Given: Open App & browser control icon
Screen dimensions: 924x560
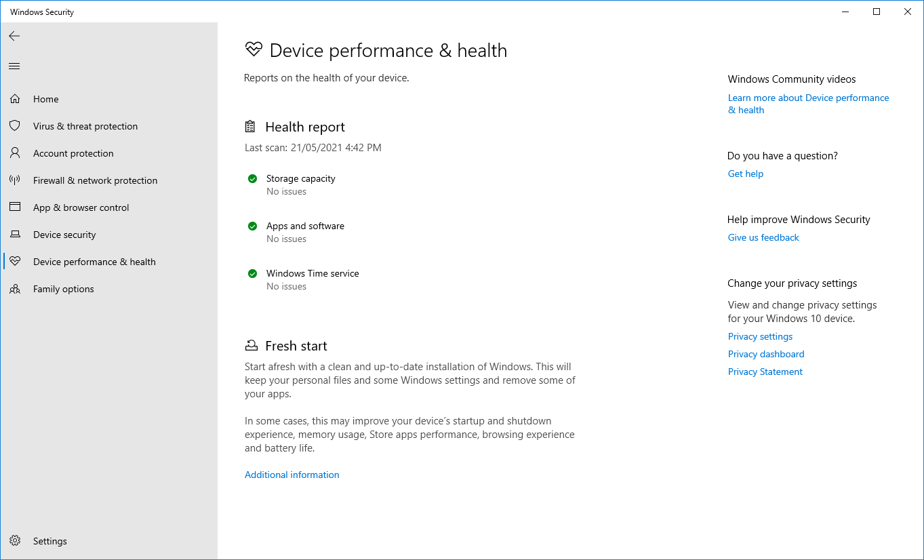Looking at the screenshot, I should coord(15,207).
